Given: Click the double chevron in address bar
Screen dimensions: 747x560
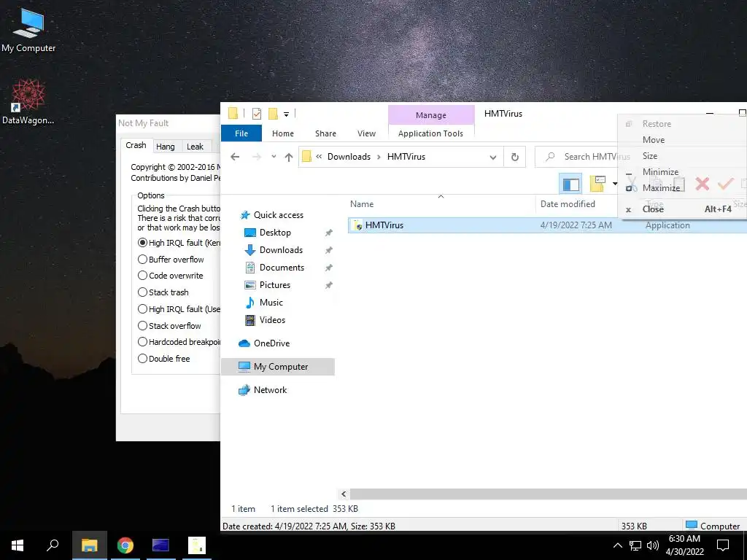Looking at the screenshot, I should tap(319, 156).
